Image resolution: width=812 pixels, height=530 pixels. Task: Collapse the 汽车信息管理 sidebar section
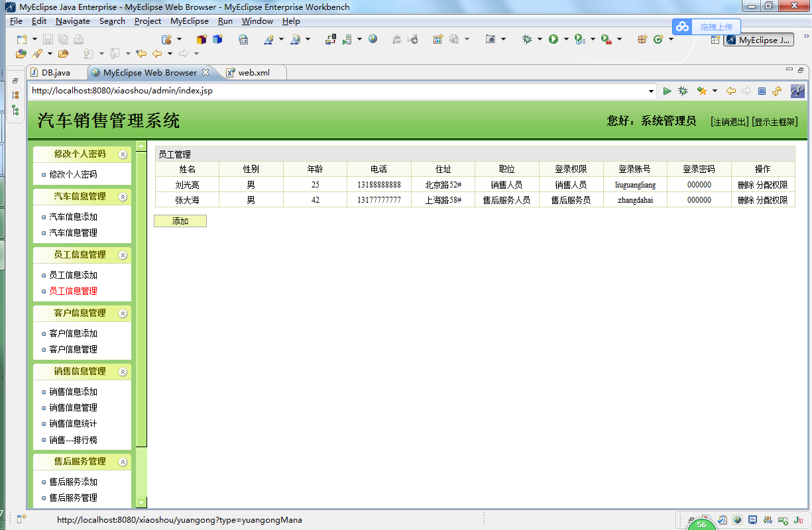tap(123, 197)
